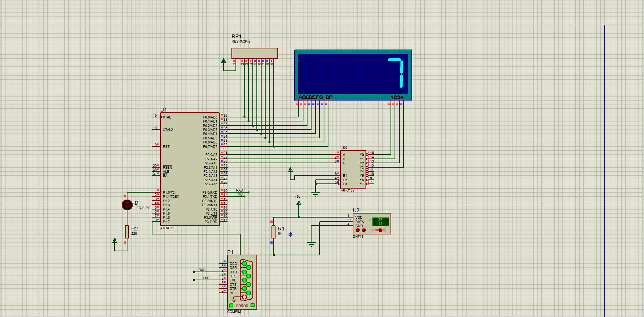Click the DHT11 increase value up-arrow button

[364, 230]
